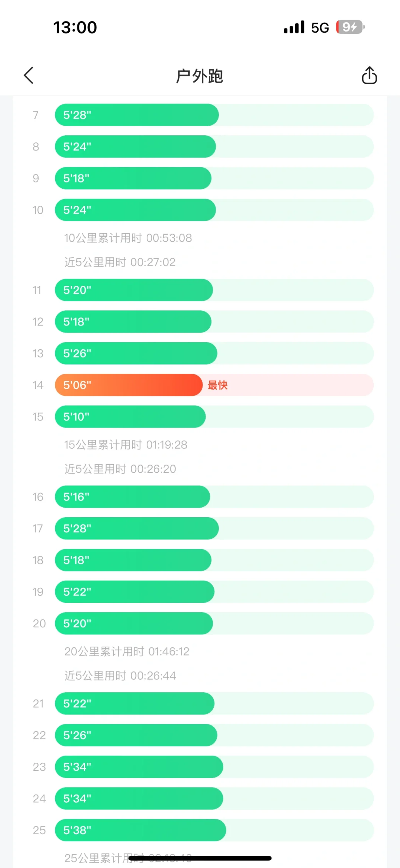
Task: Select the orange fastest pace bar at kilometer 14
Action: pos(129,385)
